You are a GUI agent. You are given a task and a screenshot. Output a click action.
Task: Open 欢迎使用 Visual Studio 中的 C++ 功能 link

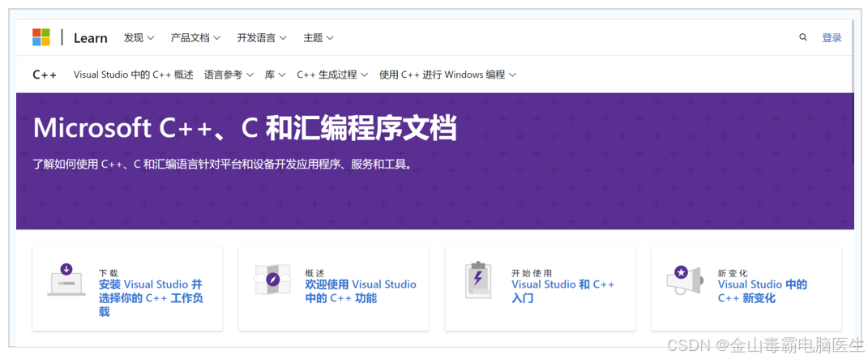(361, 292)
